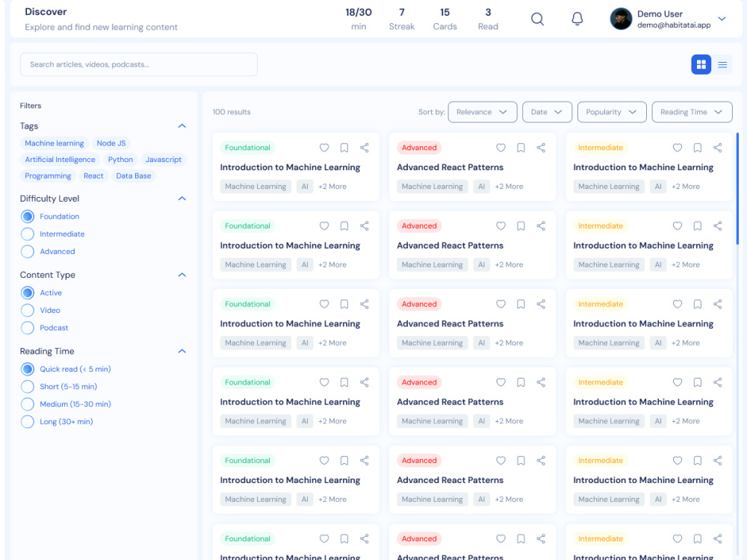Open the 3 Read stat
This screenshot has width=747, height=560.
(489, 19)
